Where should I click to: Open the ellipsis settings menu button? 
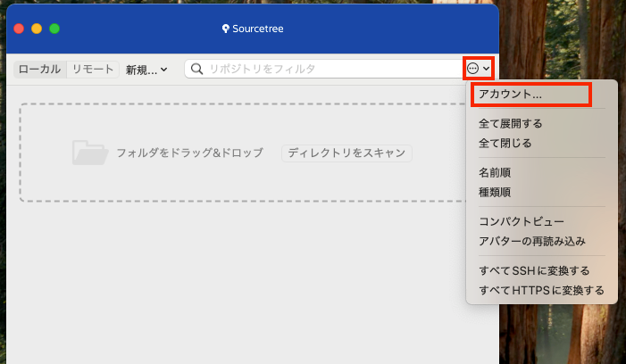coord(479,69)
